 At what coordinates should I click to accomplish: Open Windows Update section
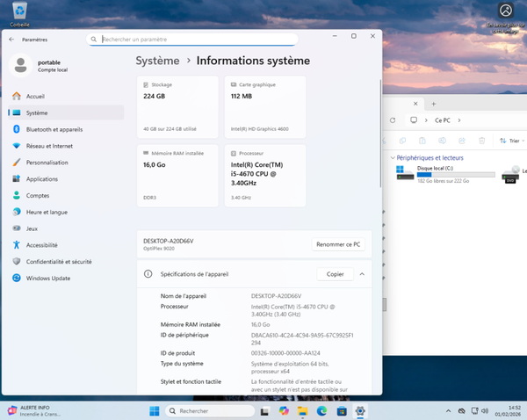pyautogui.click(x=47, y=278)
